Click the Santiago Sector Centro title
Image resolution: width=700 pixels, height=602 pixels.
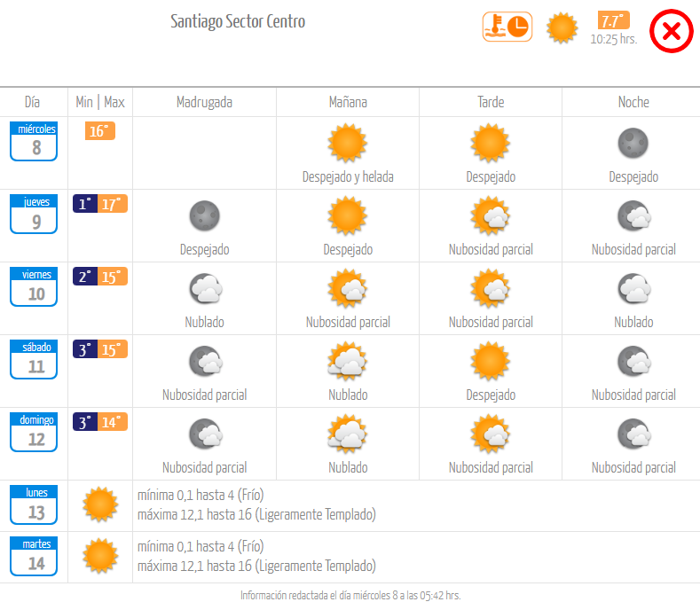pyautogui.click(x=238, y=21)
